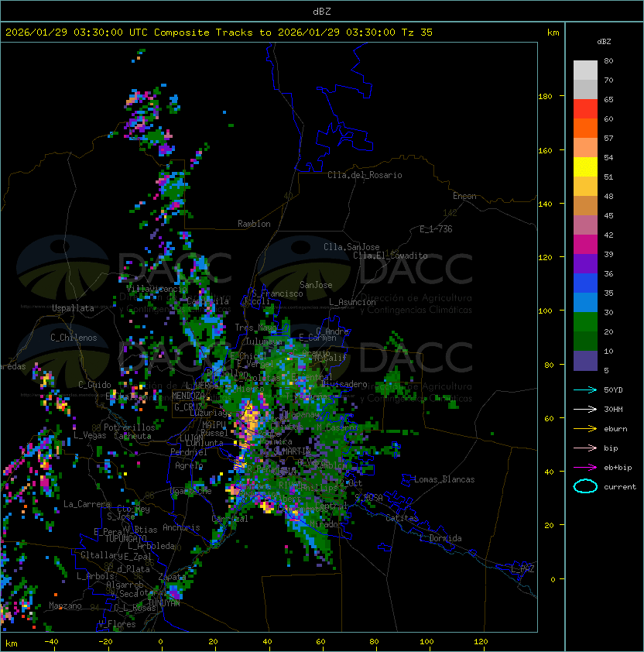This screenshot has width=644, height=652.
Task: Click the 'S_Francisco' place label
Action: [x=277, y=293]
